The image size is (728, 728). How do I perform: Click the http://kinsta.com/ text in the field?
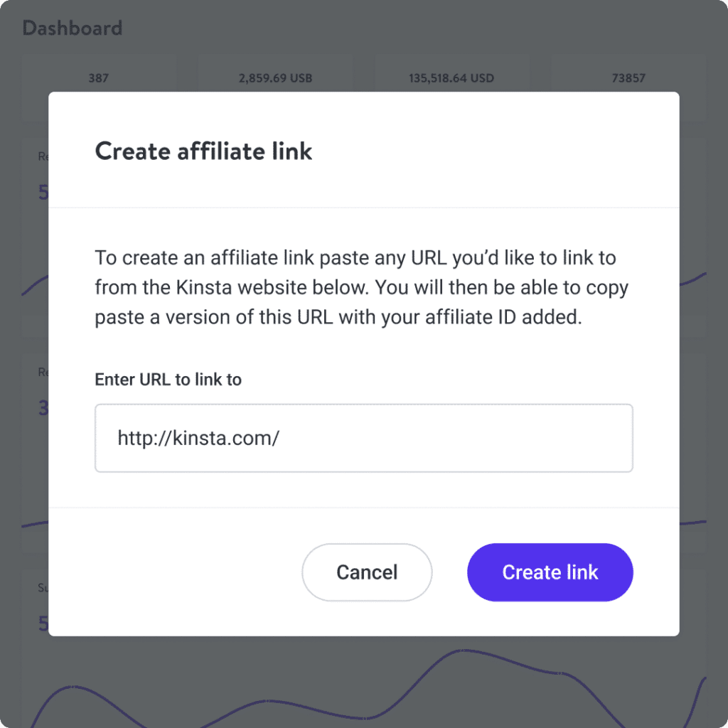click(198, 438)
